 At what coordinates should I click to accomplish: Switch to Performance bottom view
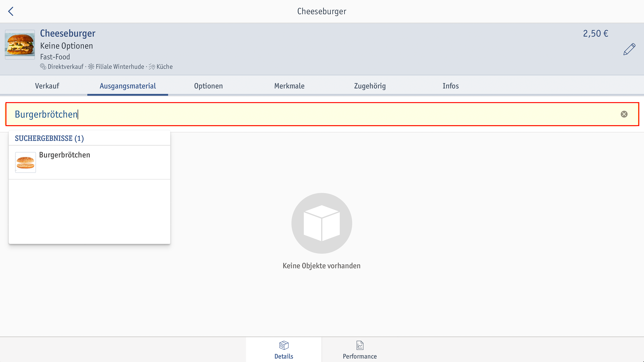tap(360, 350)
